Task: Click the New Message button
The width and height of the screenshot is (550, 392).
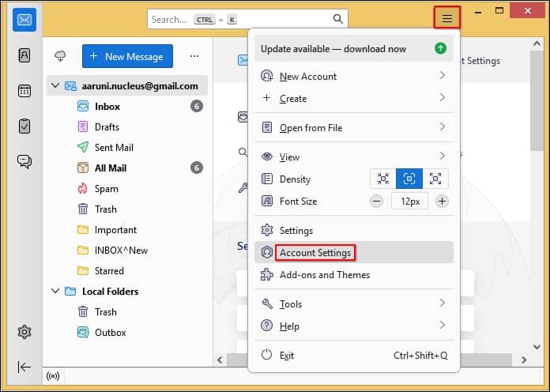Action: [126, 56]
